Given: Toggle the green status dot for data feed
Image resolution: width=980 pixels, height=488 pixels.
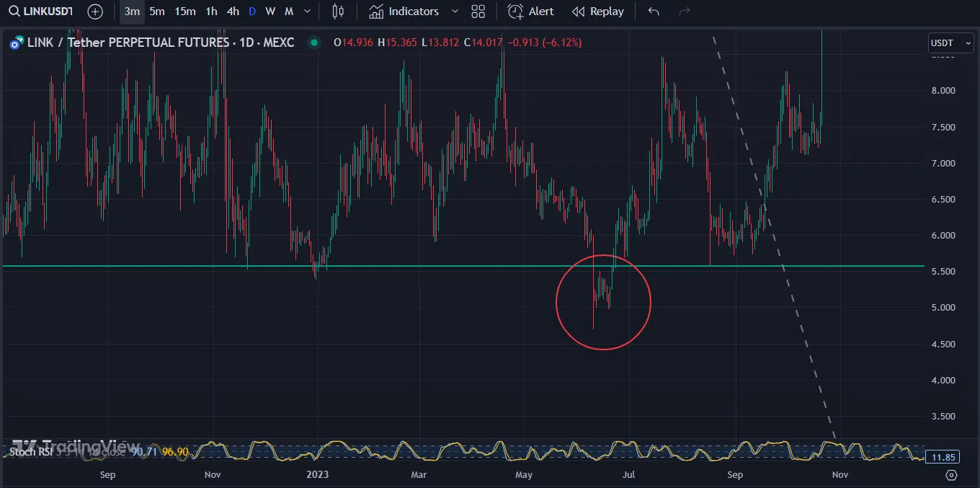Looking at the screenshot, I should point(314,43).
